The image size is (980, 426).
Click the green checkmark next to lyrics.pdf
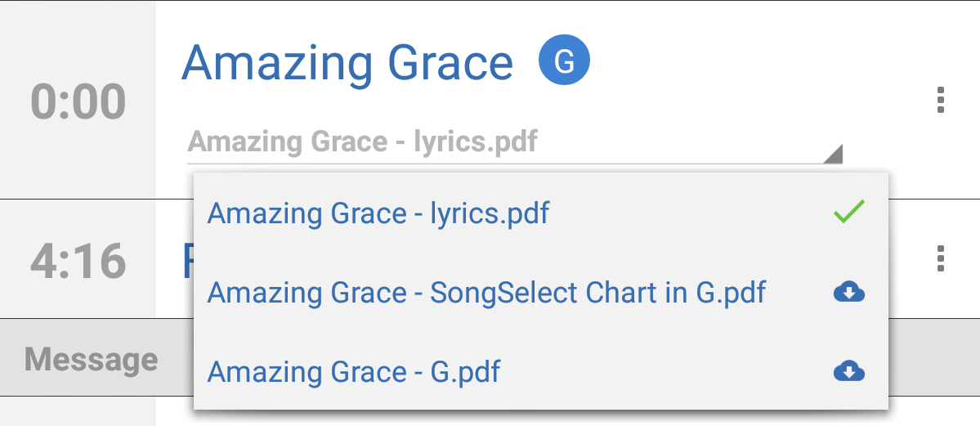coord(848,213)
